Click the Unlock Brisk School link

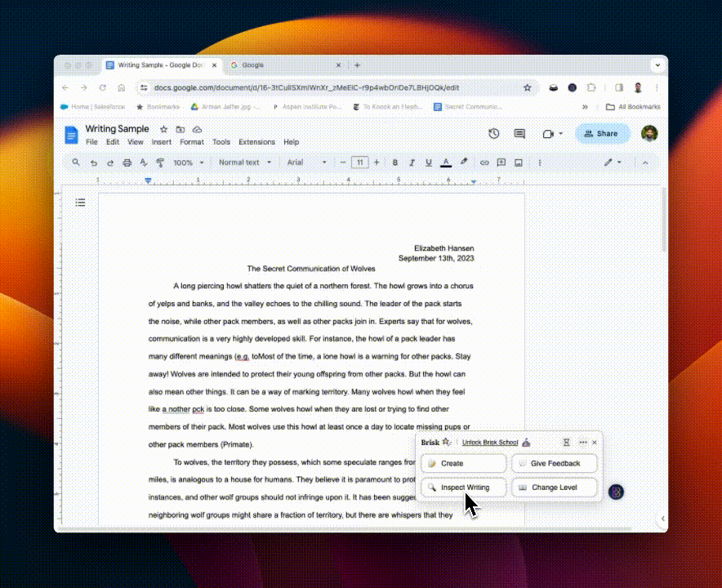pos(489,443)
